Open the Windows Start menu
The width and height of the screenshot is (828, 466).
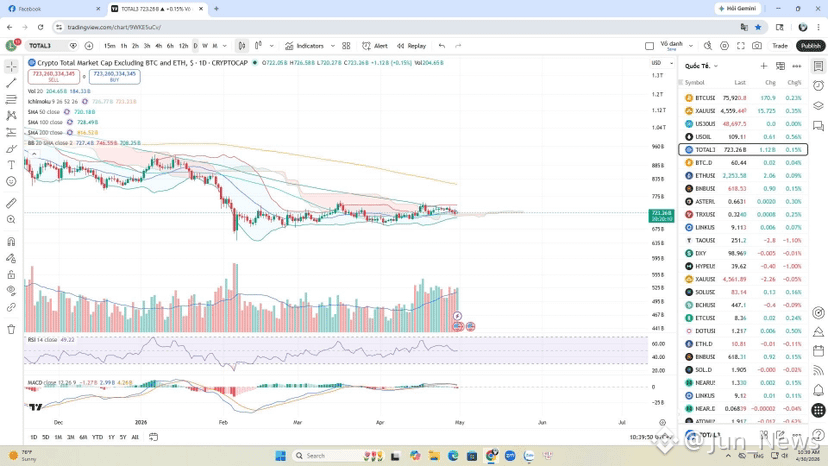coord(280,455)
